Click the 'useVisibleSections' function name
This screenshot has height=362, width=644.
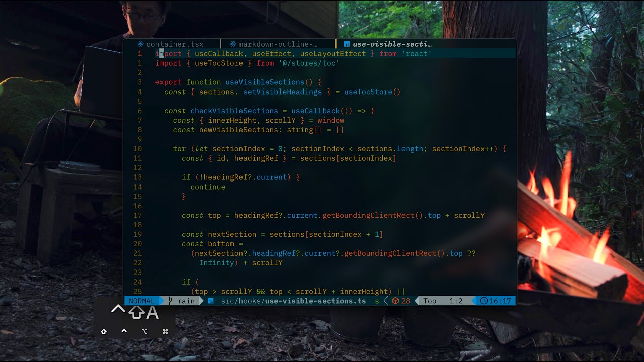pyautogui.click(x=265, y=82)
